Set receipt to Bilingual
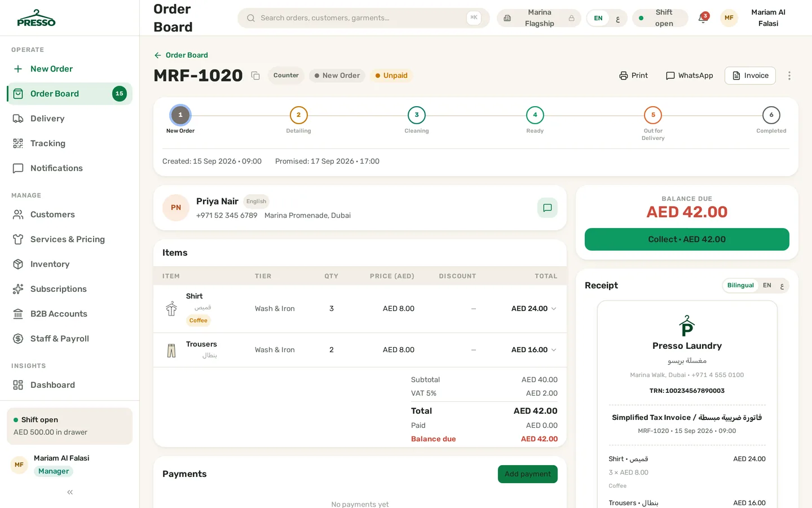812x508 pixels. 740,286
